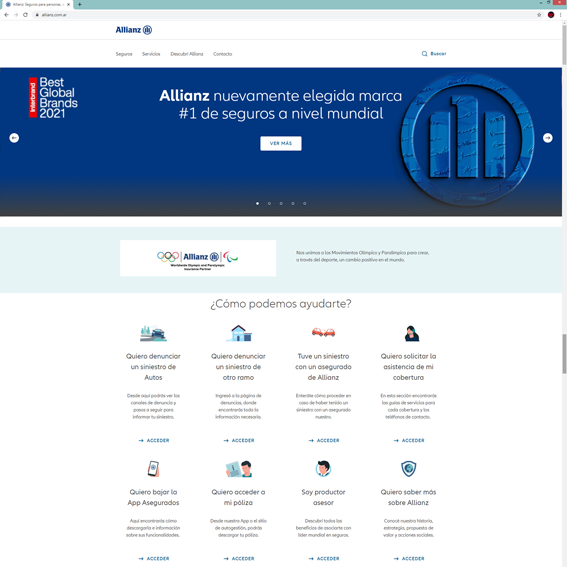The width and height of the screenshot is (567, 567).
Task: Click the two red cars collision icon
Action: 323,332
